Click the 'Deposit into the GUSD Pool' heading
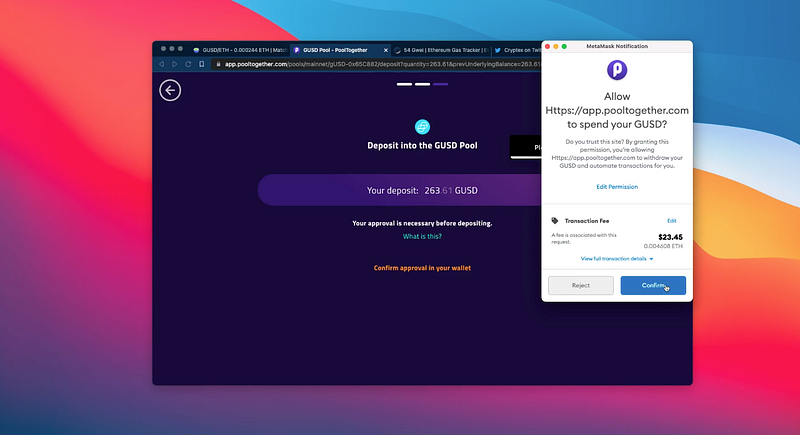The height and width of the screenshot is (435, 800). tap(422, 146)
